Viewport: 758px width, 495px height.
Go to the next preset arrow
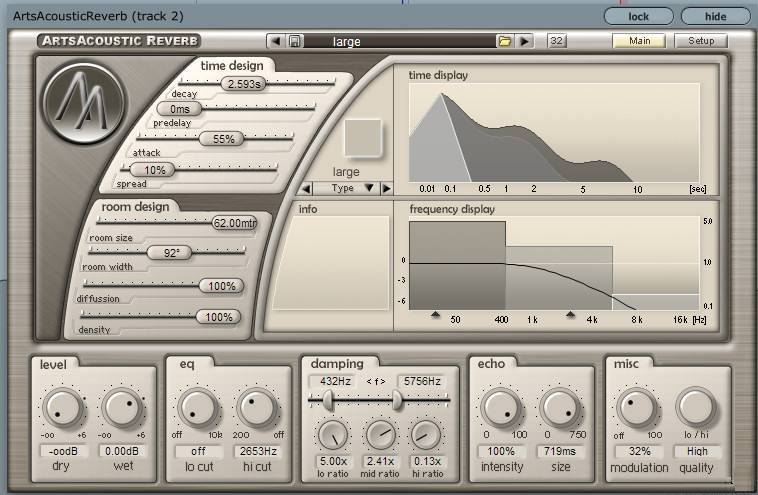[525, 41]
